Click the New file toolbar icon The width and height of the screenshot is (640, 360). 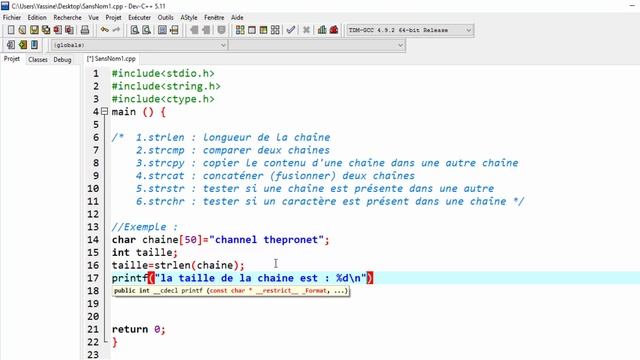11,30
